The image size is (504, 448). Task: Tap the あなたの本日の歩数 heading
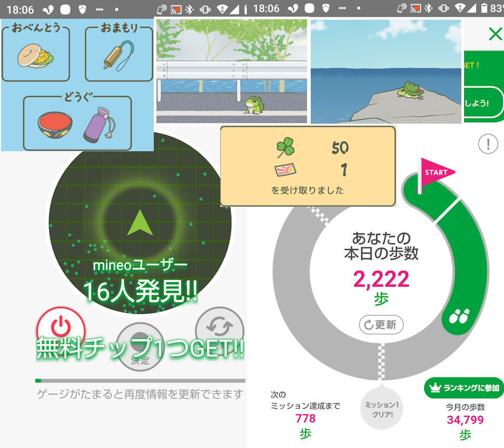[381, 246]
